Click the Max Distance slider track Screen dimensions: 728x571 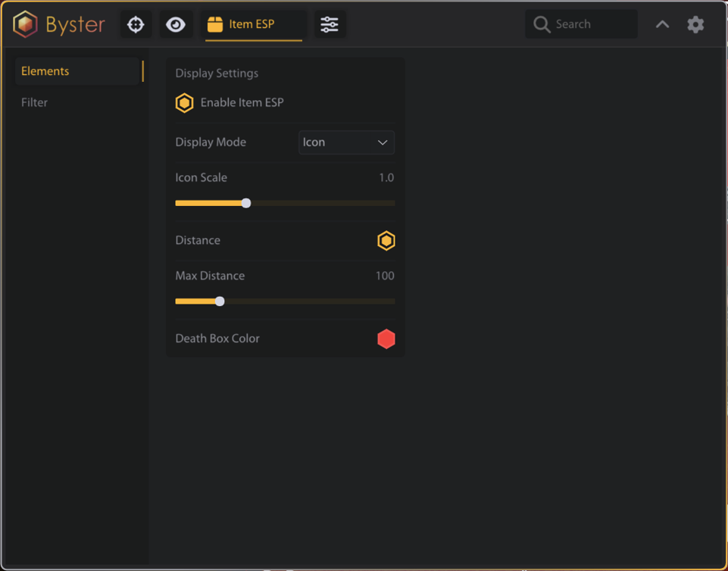coord(285,301)
